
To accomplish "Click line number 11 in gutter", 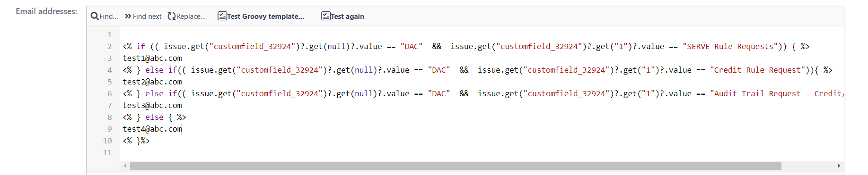I will click(107, 152).
